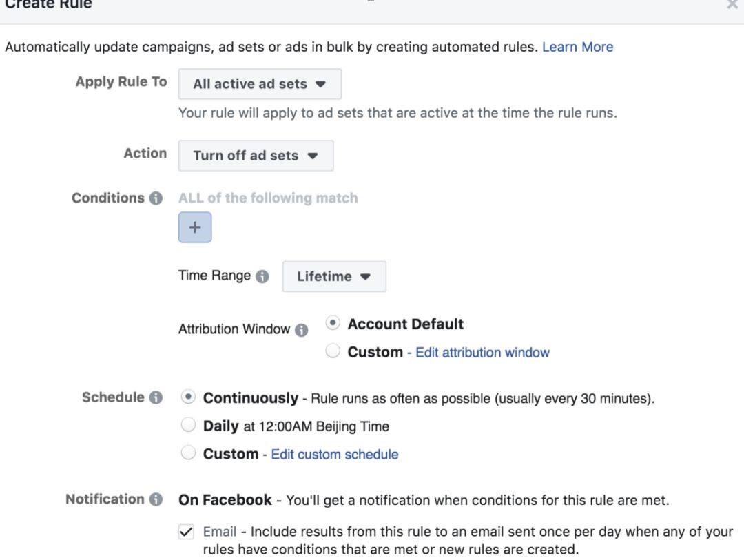Open the Time Range Lifetime dropdown
The height and width of the screenshot is (560, 744).
[334, 276]
